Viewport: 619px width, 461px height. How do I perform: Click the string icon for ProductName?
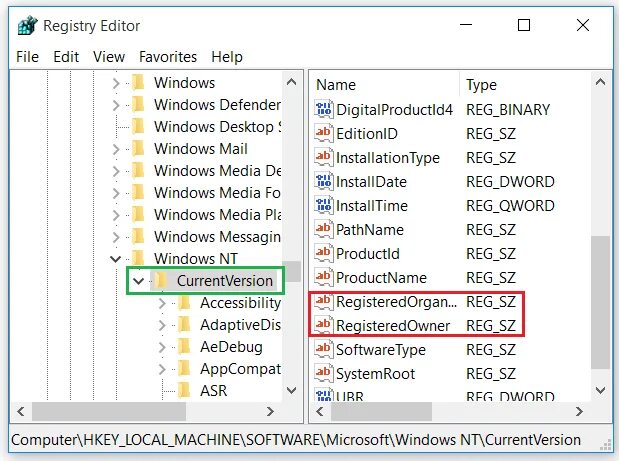(324, 277)
